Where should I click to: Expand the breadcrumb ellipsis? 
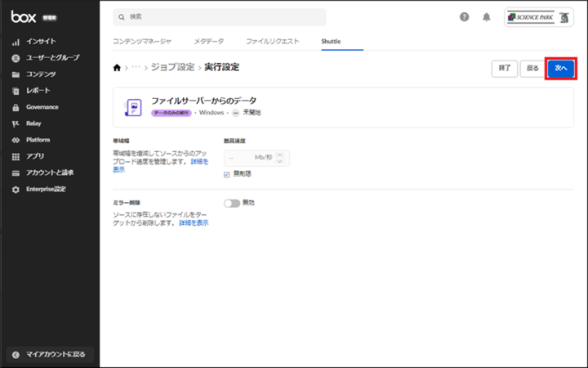click(136, 68)
